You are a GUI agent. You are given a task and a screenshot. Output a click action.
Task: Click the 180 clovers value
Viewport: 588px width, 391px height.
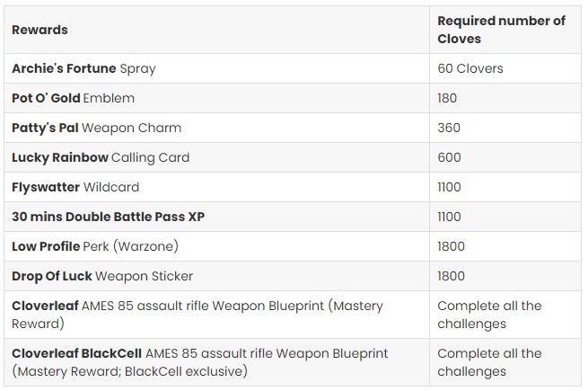(447, 98)
